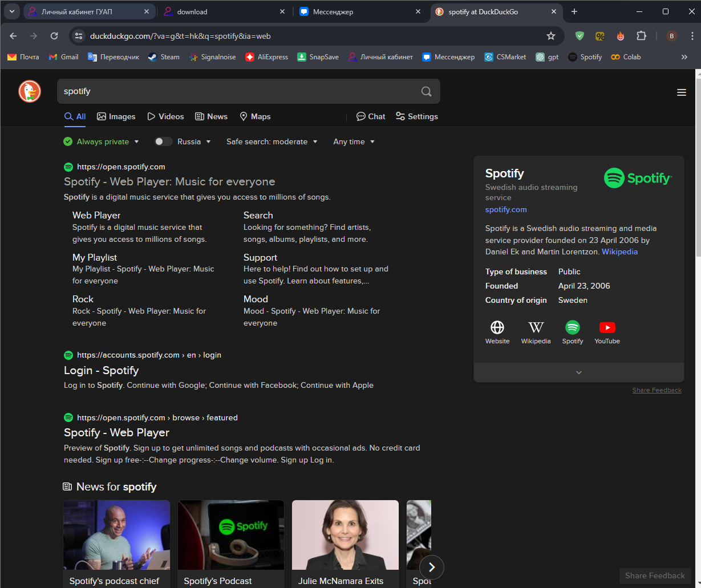This screenshot has height=588, width=701.
Task: Open the Wikipedia link in Spotify description
Action: point(619,252)
